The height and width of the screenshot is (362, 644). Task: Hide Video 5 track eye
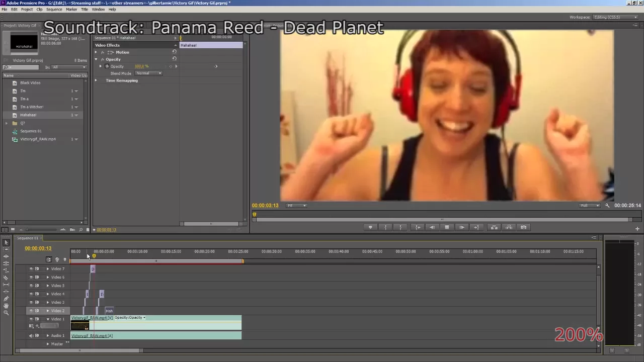tap(31, 286)
